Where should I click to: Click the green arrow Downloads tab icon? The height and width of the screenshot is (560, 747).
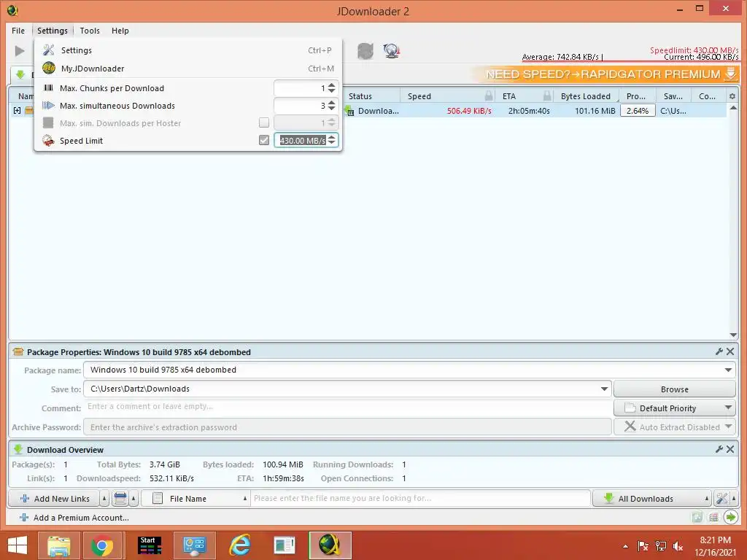coord(20,75)
